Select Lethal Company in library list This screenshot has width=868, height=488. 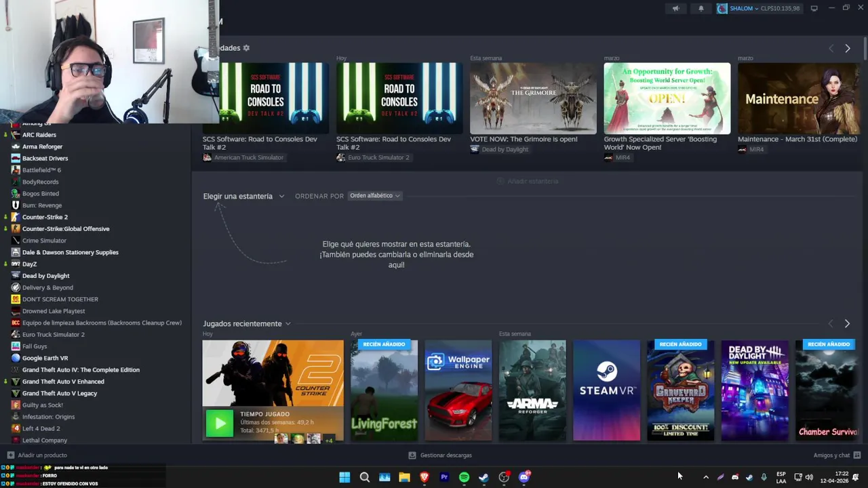click(45, 441)
